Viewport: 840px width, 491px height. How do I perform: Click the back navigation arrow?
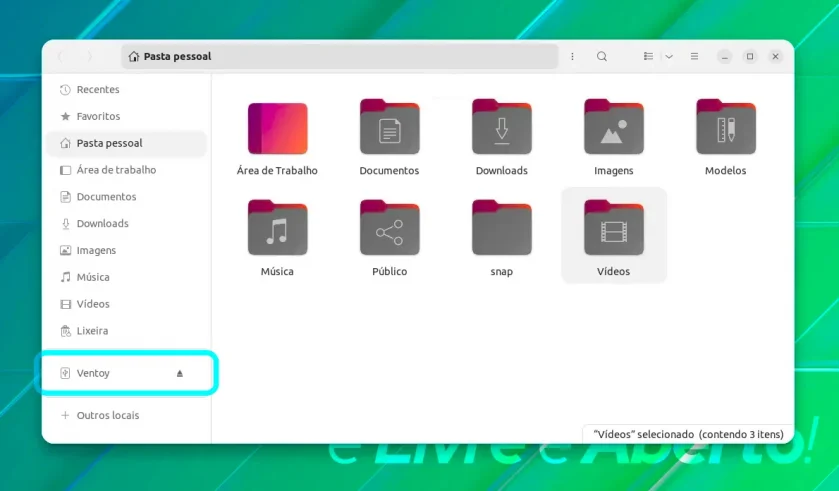pos(61,56)
